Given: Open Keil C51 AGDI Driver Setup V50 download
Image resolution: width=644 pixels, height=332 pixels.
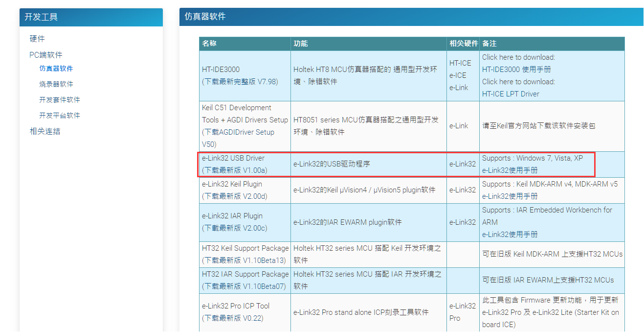Looking at the screenshot, I should click(240, 132).
